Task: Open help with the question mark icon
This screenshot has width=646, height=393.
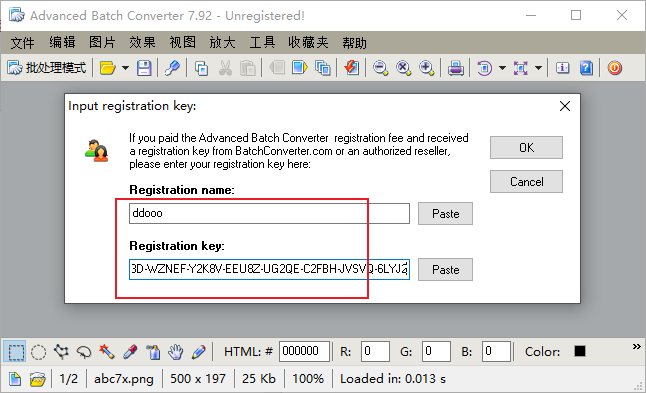Action: [x=586, y=68]
